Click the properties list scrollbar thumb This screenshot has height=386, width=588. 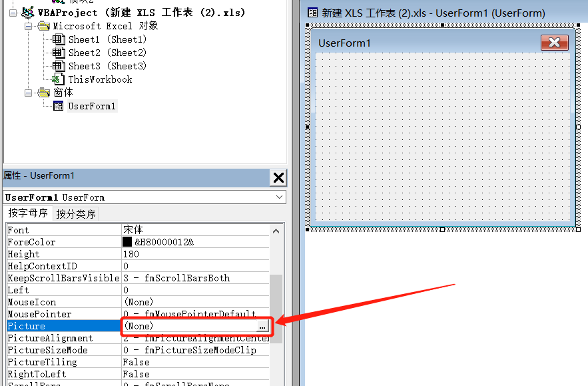(x=276, y=308)
